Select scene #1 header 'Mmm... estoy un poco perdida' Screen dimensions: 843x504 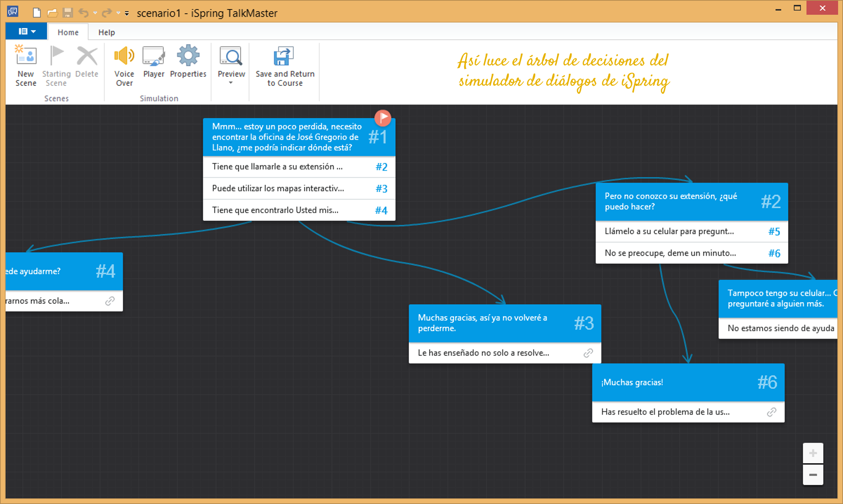pos(299,137)
